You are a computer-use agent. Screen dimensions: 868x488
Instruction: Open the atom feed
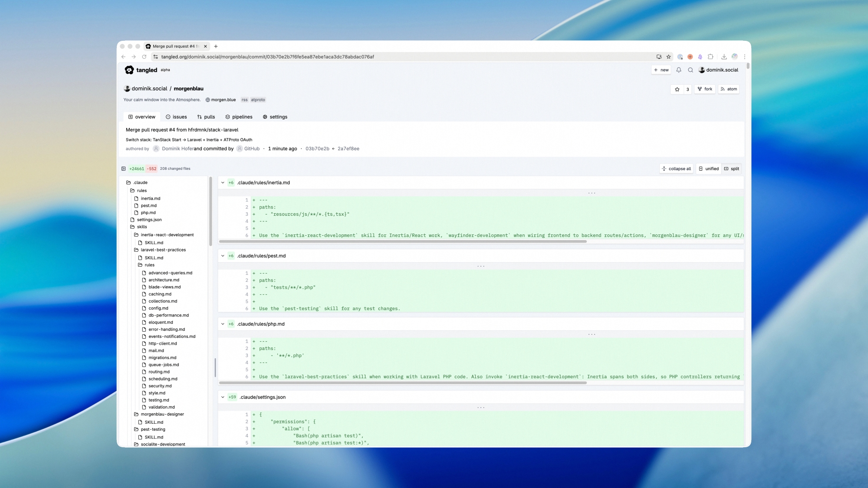pos(729,89)
